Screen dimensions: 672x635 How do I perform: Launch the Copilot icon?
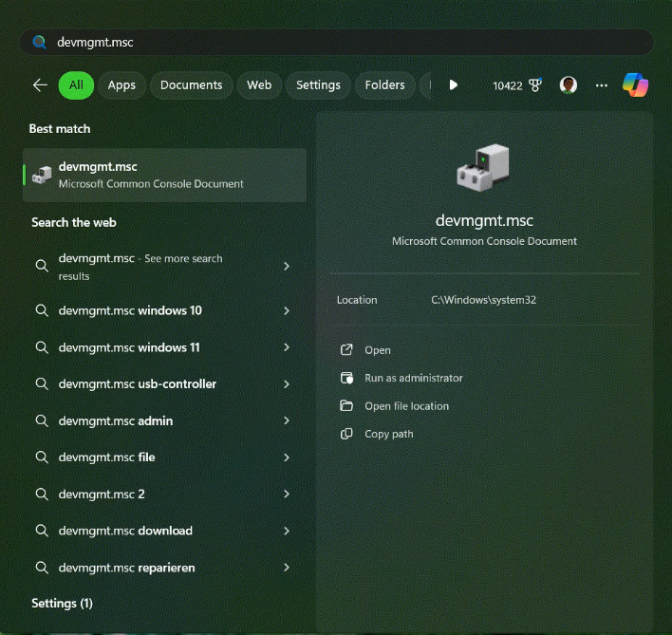click(636, 84)
